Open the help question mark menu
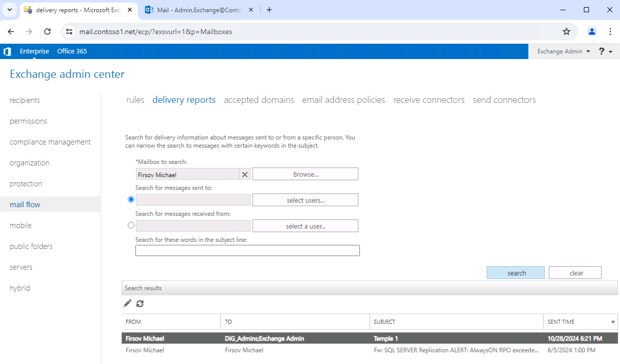620x364 pixels. click(605, 51)
